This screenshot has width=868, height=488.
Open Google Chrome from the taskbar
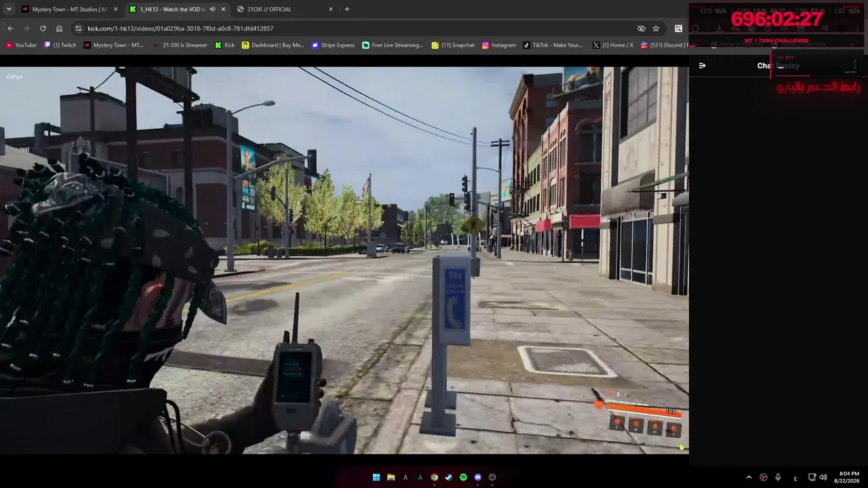[434, 477]
